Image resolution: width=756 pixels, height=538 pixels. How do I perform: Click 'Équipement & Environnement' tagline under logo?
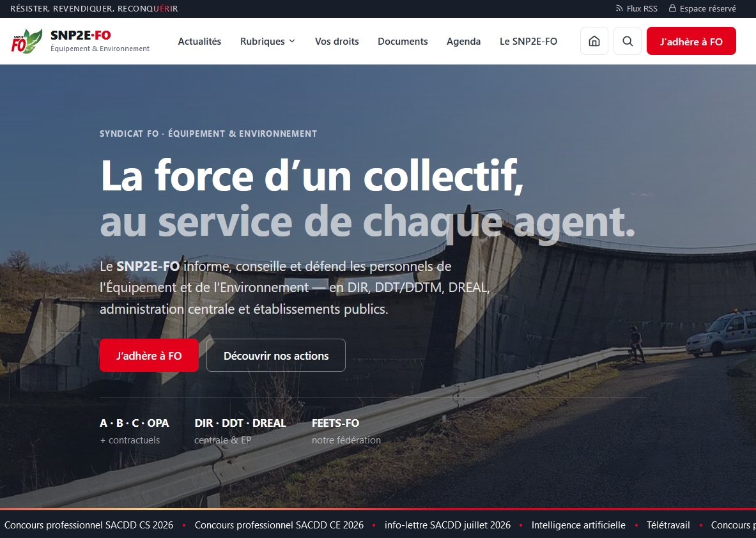click(100, 49)
